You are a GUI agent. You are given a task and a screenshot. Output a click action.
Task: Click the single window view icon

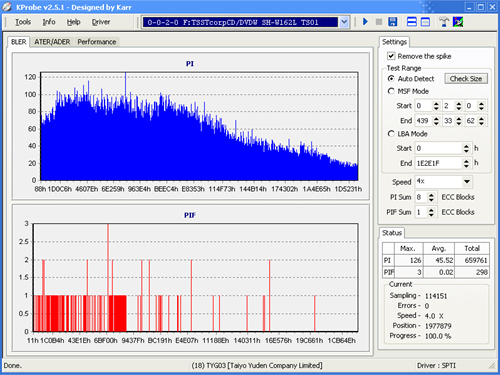(425, 22)
